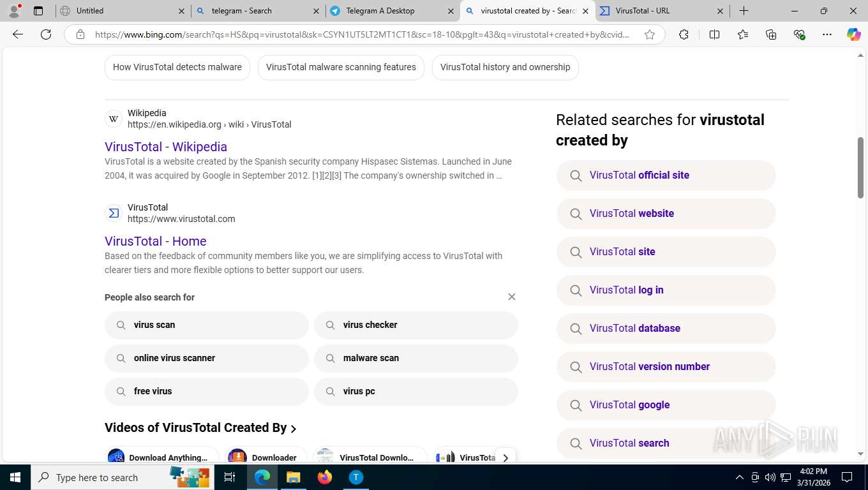Close the Untitled tab

[x=181, y=11]
